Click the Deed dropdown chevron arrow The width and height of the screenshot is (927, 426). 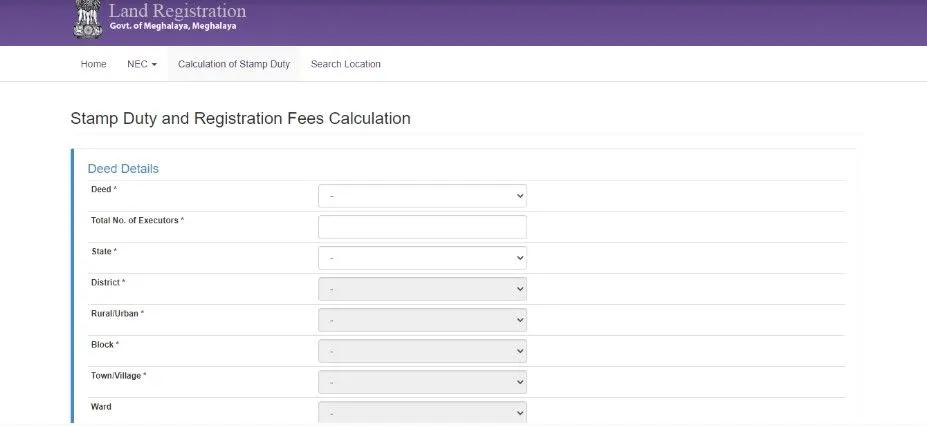[519, 196]
